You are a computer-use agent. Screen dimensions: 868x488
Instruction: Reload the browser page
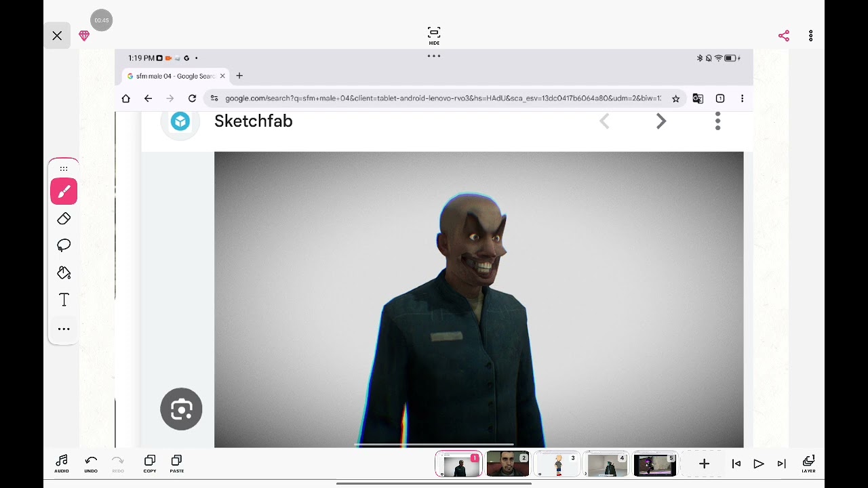pos(192,98)
